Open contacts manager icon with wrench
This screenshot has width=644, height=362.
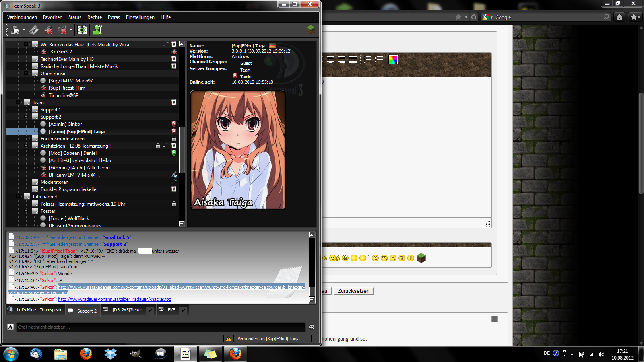coord(97,30)
